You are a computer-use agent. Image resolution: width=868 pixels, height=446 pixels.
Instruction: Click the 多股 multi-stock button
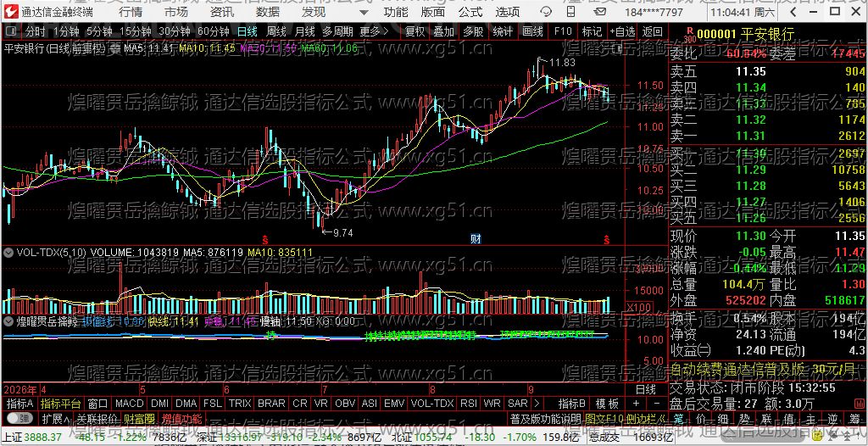tap(473, 31)
